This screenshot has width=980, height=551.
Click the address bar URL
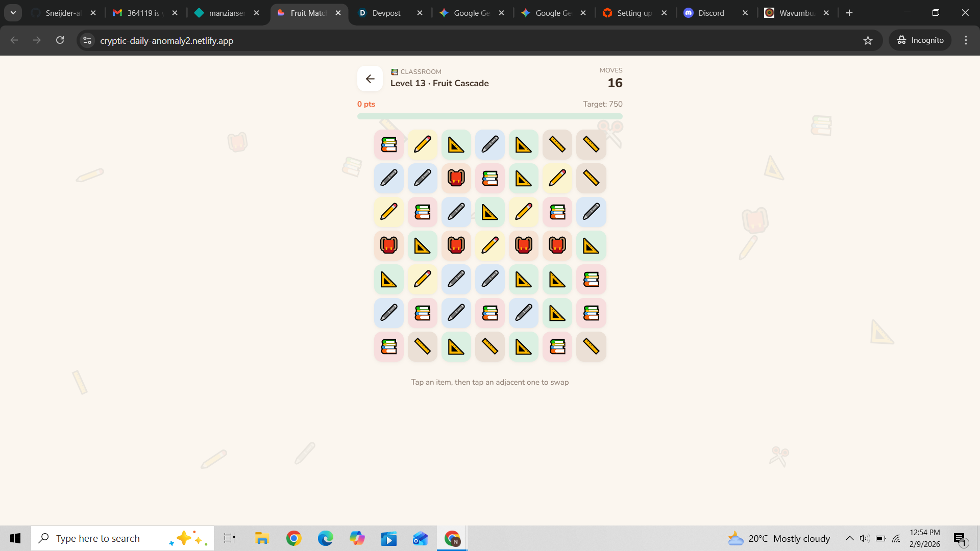click(167, 40)
